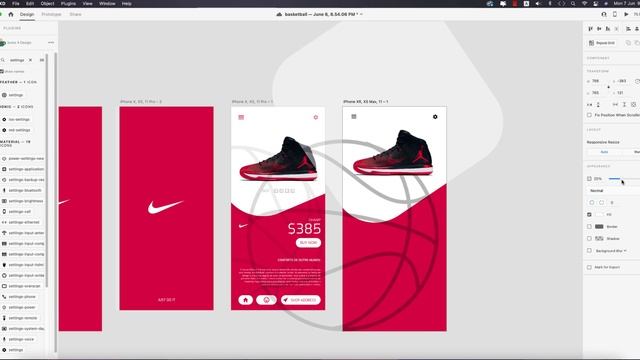Select the settings-brightness icon result
Image resolution: width=640 pixels, height=360 pixels.
click(23, 201)
